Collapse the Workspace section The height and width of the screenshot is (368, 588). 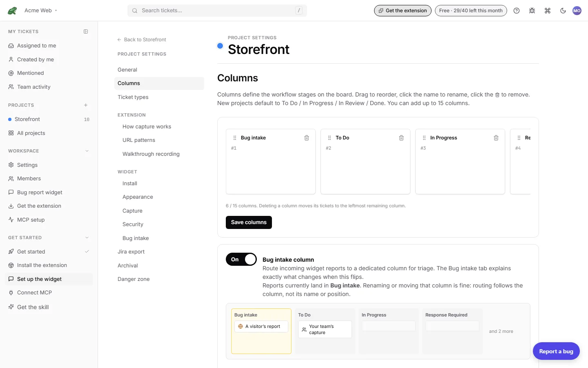[87, 151]
